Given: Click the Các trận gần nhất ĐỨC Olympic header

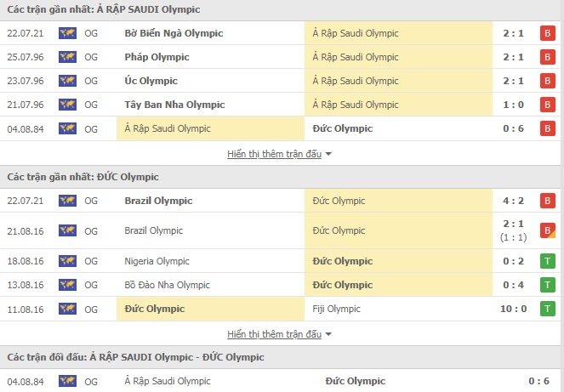Looking at the screenshot, I should [x=83, y=177].
